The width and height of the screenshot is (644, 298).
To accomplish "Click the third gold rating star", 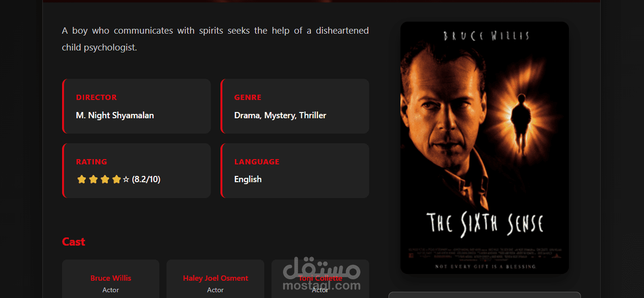I will pos(104,179).
